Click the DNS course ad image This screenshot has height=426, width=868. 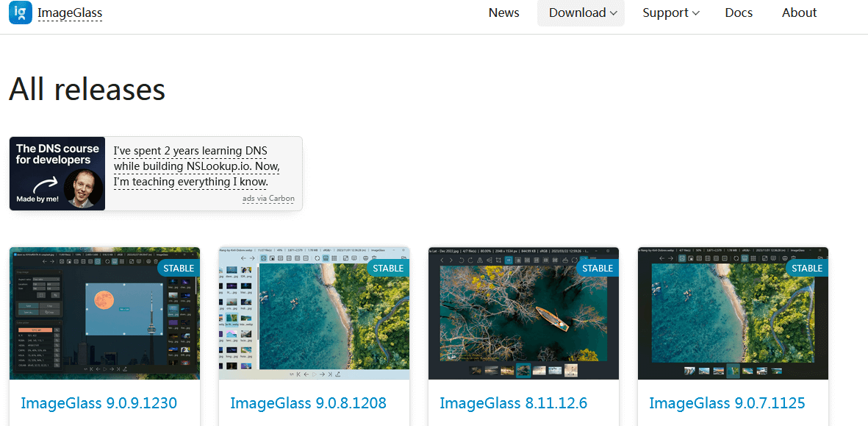(57, 174)
